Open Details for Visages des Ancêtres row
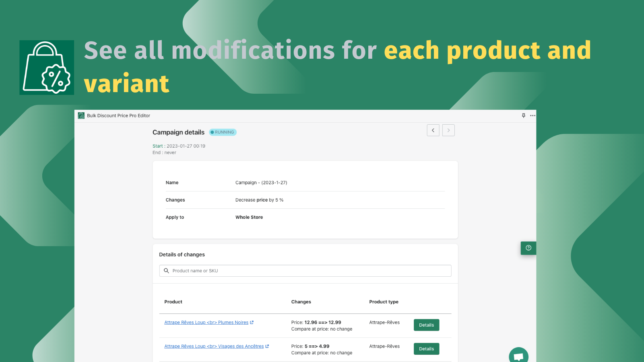The height and width of the screenshot is (362, 644). (x=426, y=349)
